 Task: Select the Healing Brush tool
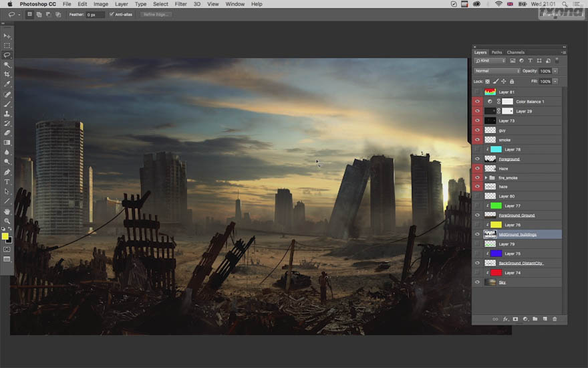coord(7,94)
